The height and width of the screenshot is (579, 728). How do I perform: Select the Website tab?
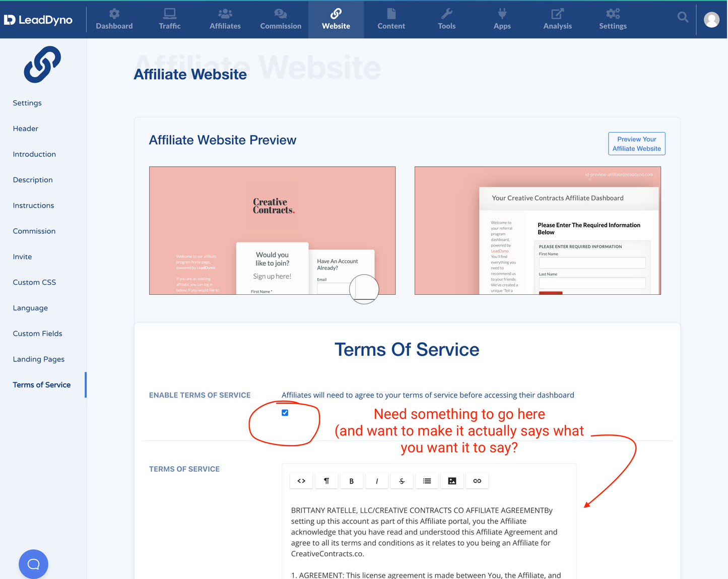pyautogui.click(x=336, y=19)
